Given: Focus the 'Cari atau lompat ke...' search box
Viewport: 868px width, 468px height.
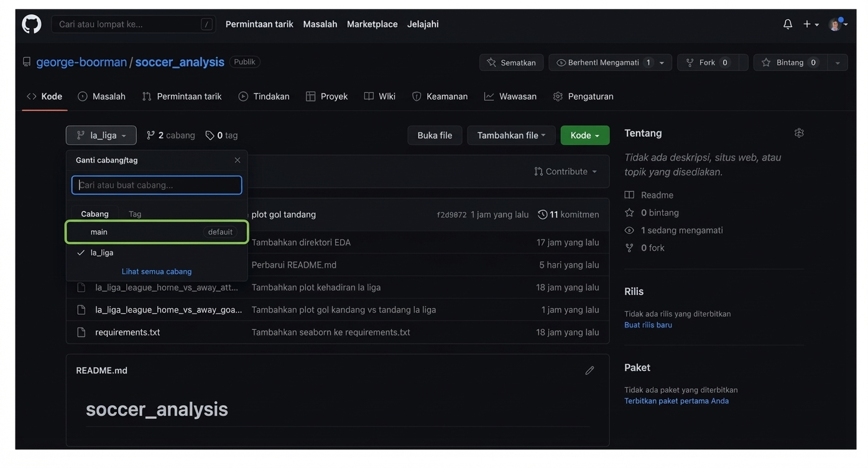Looking at the screenshot, I should click(133, 24).
